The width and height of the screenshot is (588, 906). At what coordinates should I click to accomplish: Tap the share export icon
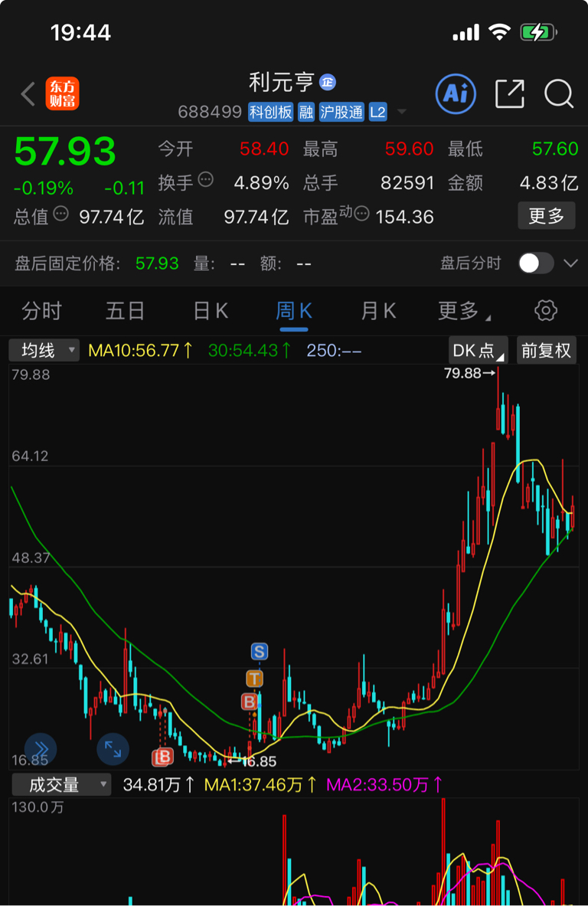[510, 93]
